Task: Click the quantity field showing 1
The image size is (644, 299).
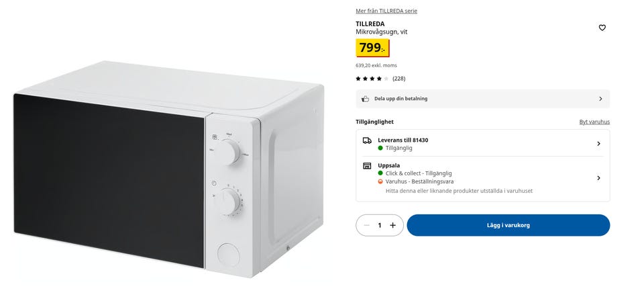Action: [x=380, y=225]
